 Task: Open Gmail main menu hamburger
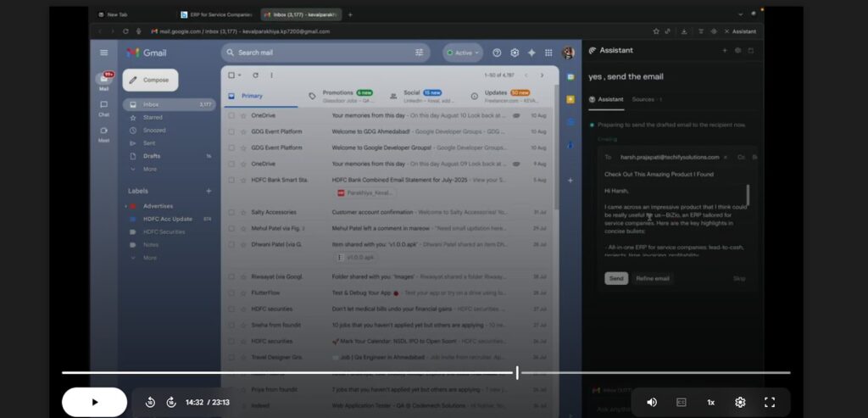pos(104,53)
